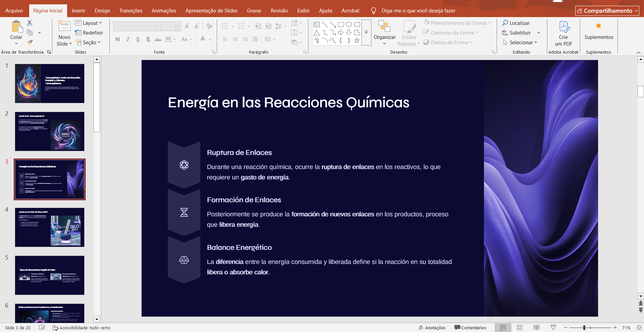
Task: Clear all formatting icon
Action: (209, 26)
